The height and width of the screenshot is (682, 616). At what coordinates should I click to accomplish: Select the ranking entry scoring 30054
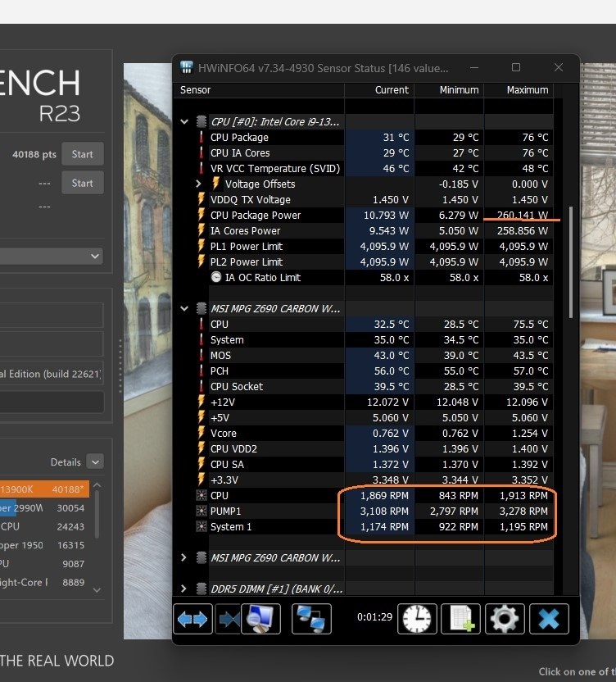click(44, 507)
